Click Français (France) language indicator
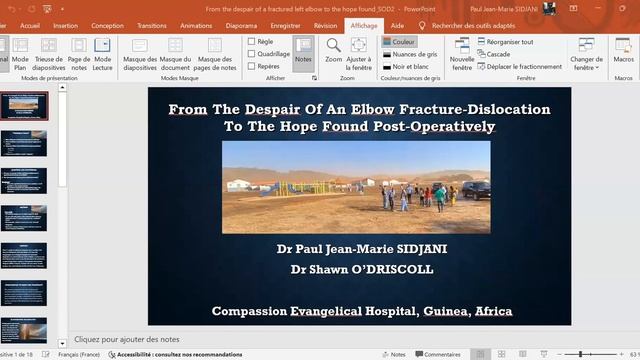Screen dimensions: 640x360 79,355
